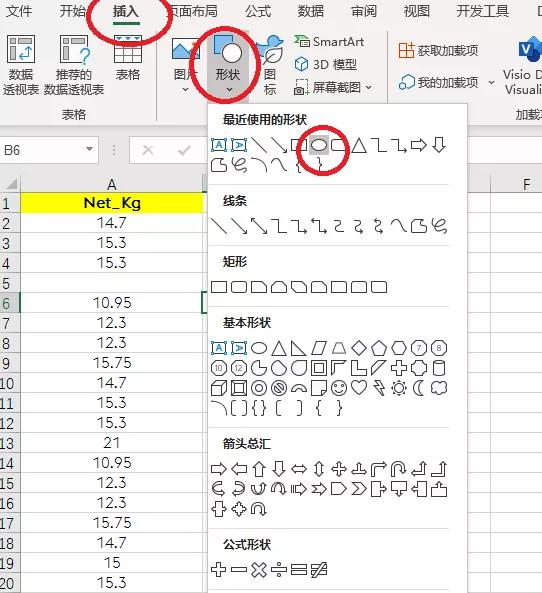Select the moon shape
Viewport: 542px width, 593px height.
pos(418,388)
